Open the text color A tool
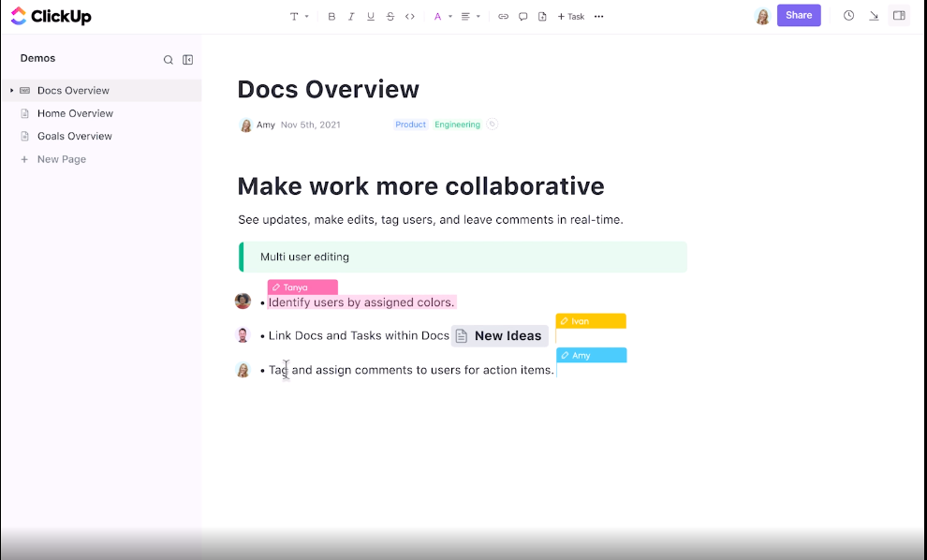Image resolution: width=927 pixels, height=560 pixels. 437,17
